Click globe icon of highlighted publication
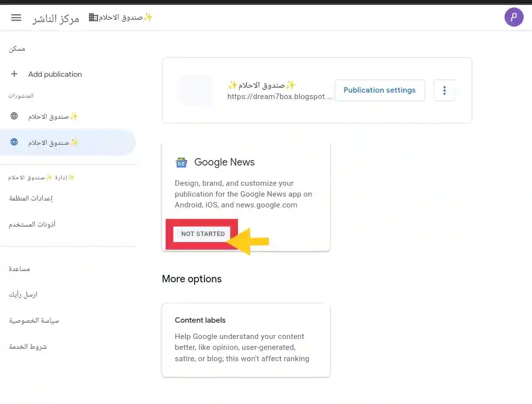Screen dimensions: 532x404 (x=14, y=142)
